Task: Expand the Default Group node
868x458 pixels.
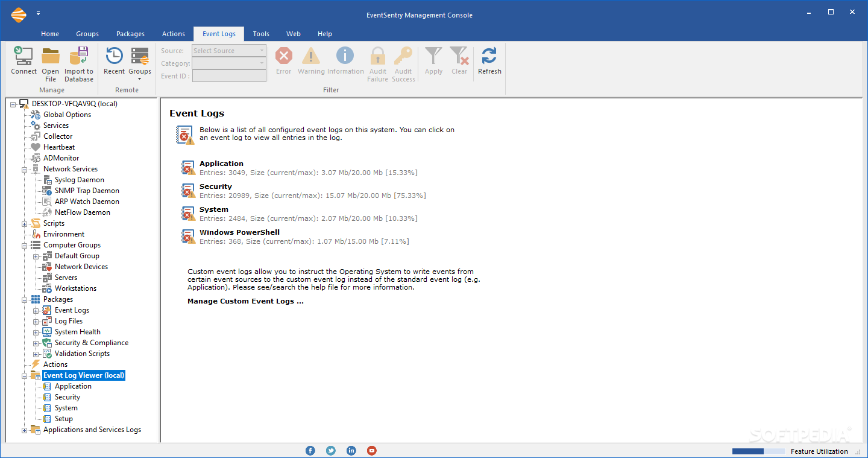Action: click(36, 256)
